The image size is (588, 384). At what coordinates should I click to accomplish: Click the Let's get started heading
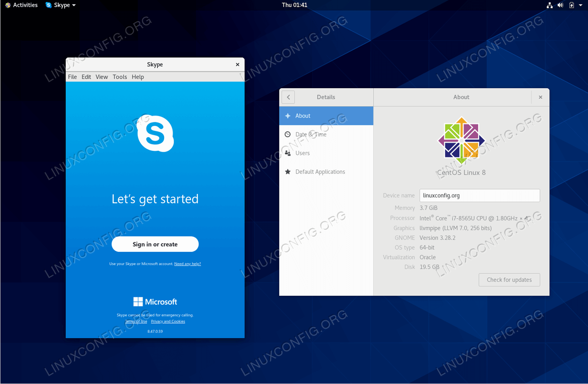tap(155, 199)
